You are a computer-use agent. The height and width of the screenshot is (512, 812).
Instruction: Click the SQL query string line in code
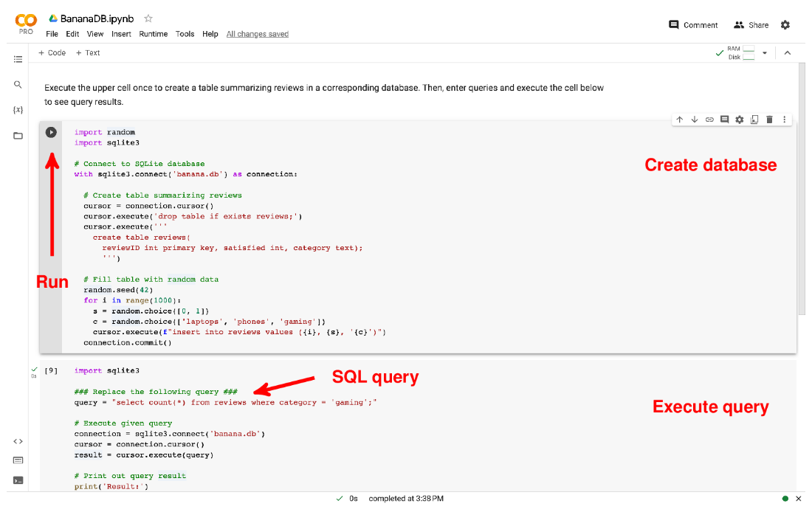pyautogui.click(x=226, y=402)
